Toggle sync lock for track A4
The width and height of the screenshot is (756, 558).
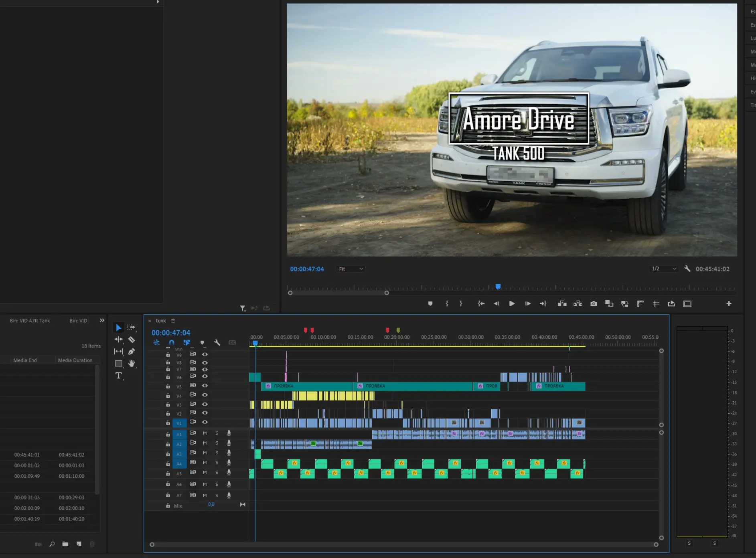[193, 462]
